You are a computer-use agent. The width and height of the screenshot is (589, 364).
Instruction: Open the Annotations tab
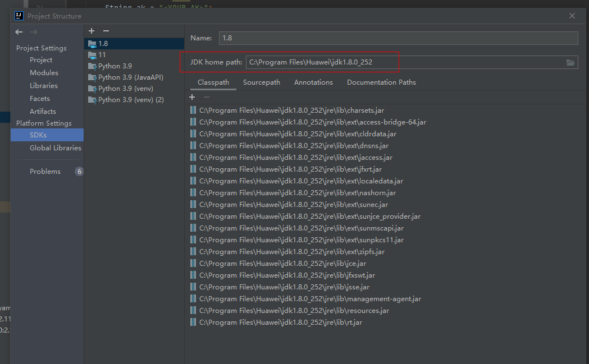click(x=313, y=82)
